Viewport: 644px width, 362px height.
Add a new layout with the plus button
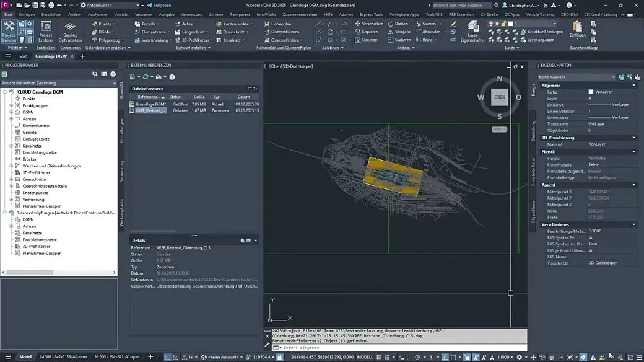pyautogui.click(x=150, y=357)
